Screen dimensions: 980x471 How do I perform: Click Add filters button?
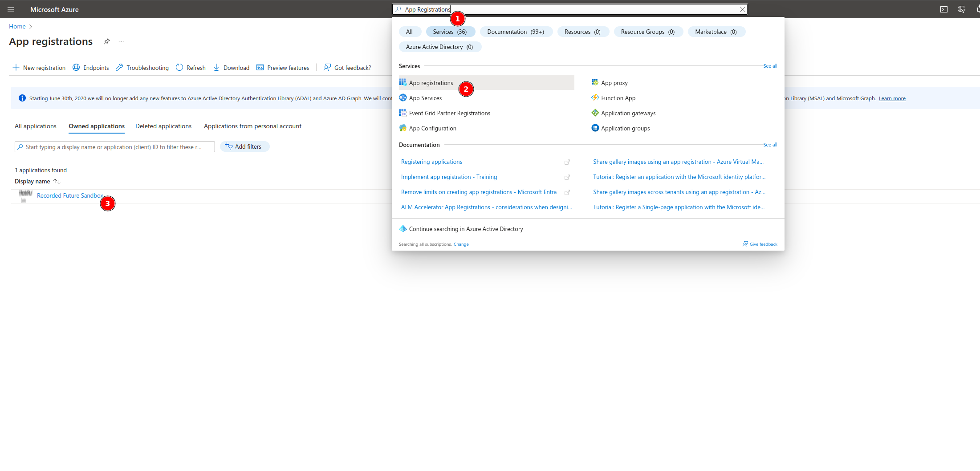244,147
